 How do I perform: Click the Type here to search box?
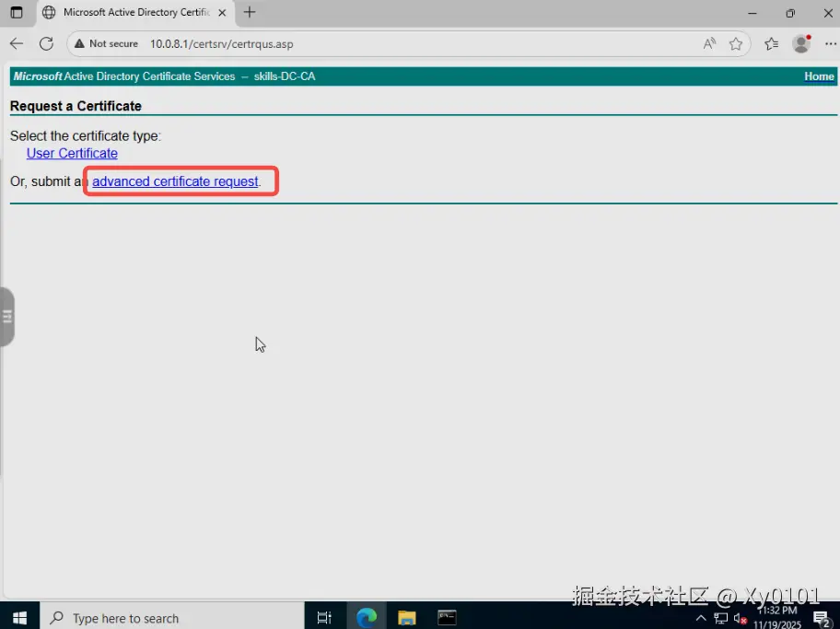point(172,618)
